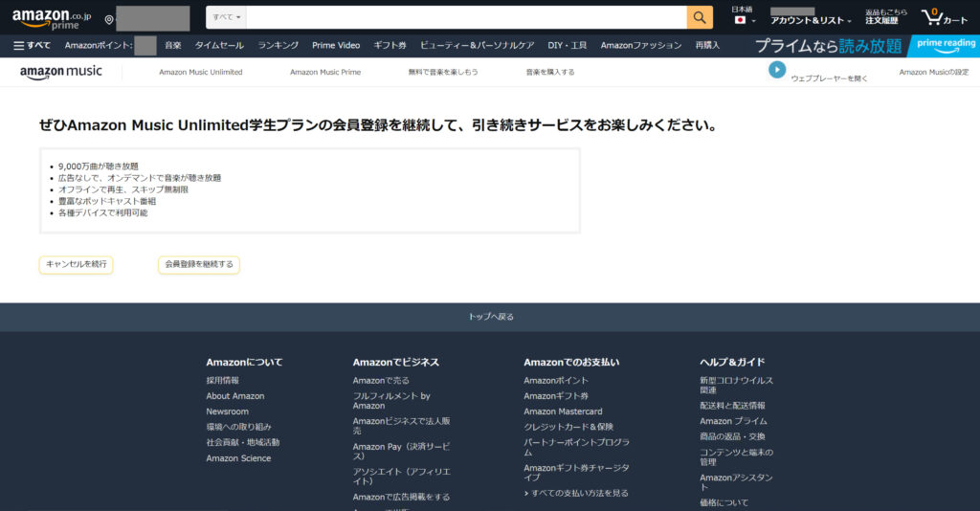This screenshot has height=511, width=980.
Task: Open the 採用情報 footer link
Action: tap(222, 381)
